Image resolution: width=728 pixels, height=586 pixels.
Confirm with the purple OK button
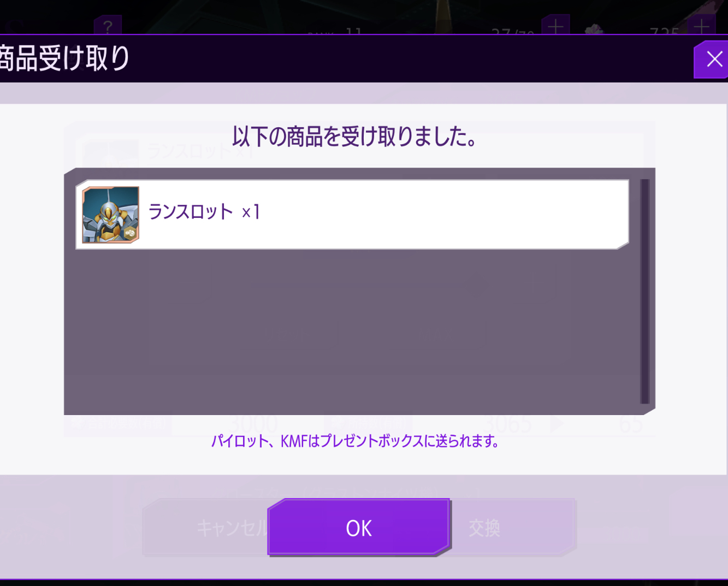pyautogui.click(x=359, y=528)
